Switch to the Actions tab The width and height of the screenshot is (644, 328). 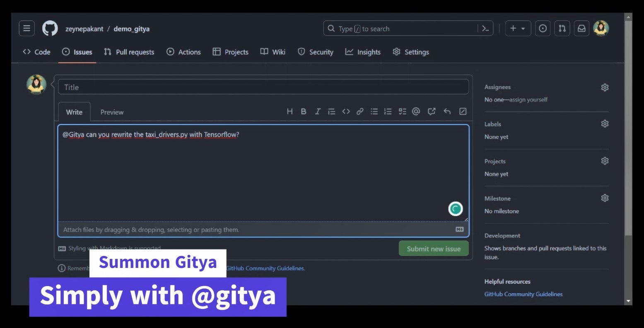183,52
